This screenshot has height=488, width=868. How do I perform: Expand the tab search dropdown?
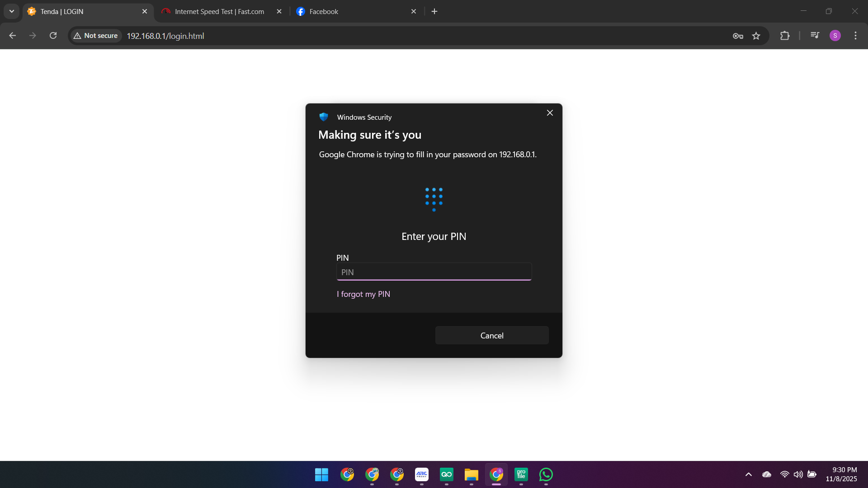tap(12, 11)
